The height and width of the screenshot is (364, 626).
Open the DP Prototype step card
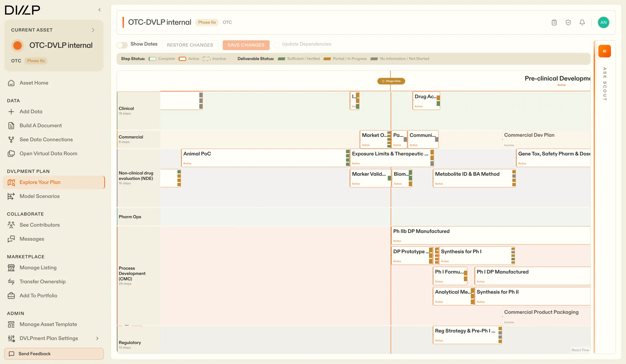pyautogui.click(x=412, y=256)
